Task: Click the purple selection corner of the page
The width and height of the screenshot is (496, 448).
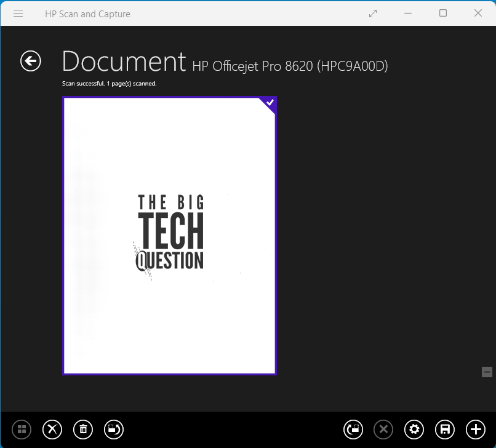Action: [268, 104]
